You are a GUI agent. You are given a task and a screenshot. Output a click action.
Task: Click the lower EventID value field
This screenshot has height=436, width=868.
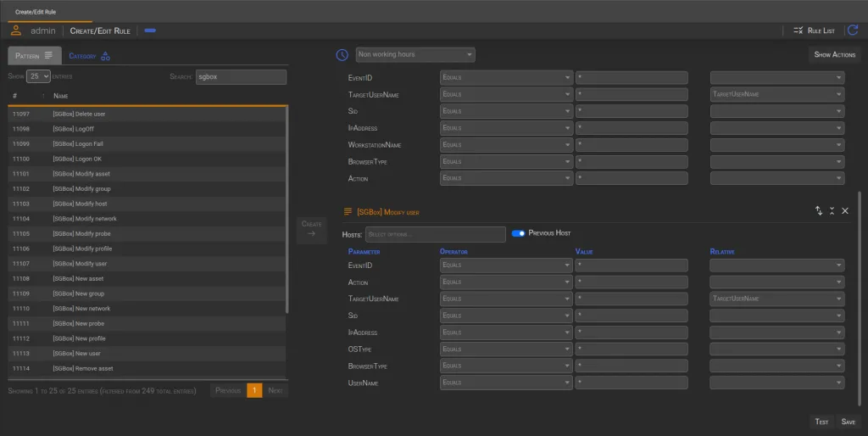(x=632, y=266)
